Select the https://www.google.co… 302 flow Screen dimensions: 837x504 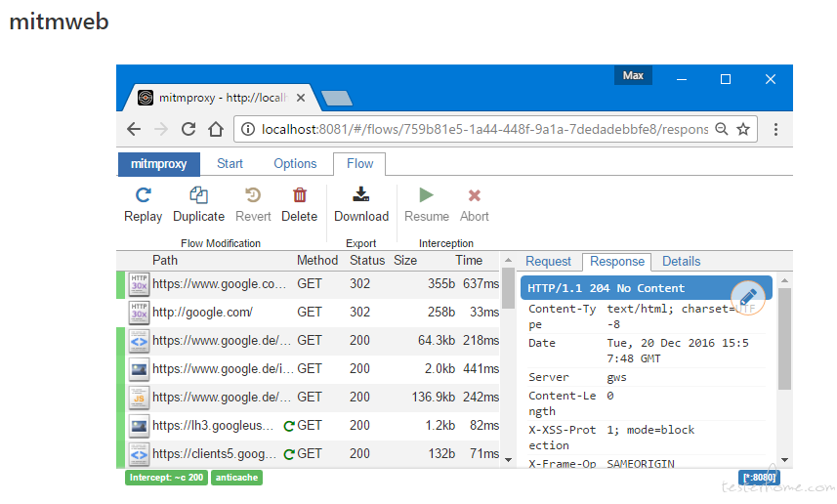[x=309, y=284]
